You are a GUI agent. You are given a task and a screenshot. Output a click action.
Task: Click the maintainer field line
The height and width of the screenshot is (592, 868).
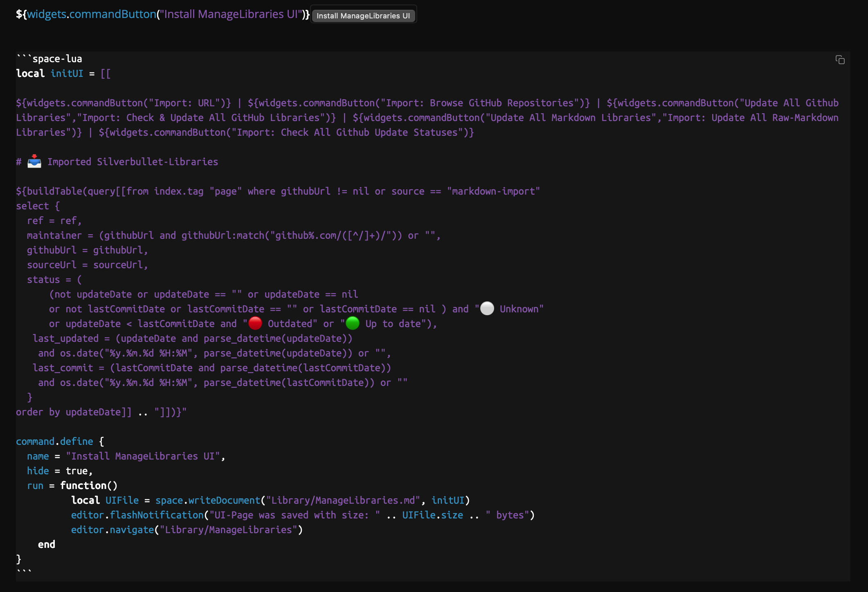[54, 235]
